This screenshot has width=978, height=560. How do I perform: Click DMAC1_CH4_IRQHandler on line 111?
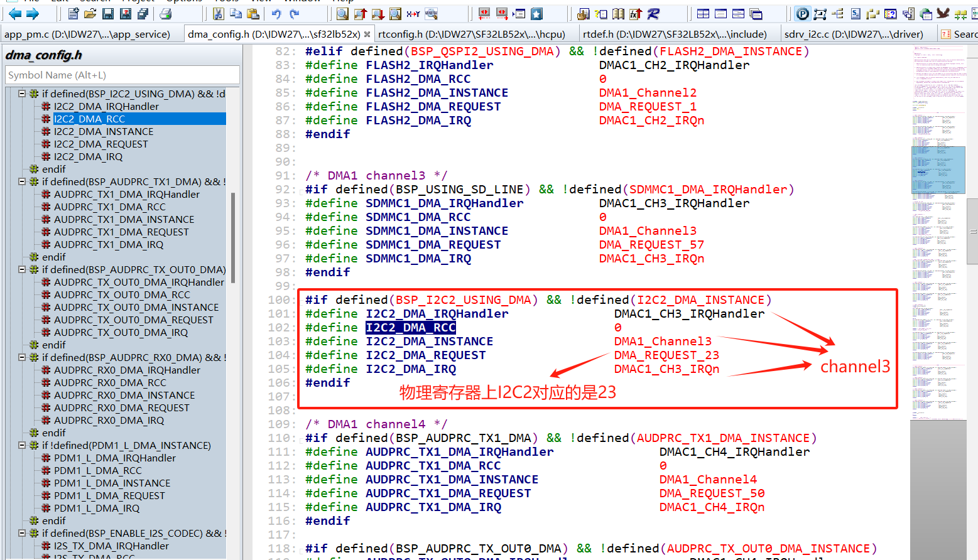coord(734,451)
